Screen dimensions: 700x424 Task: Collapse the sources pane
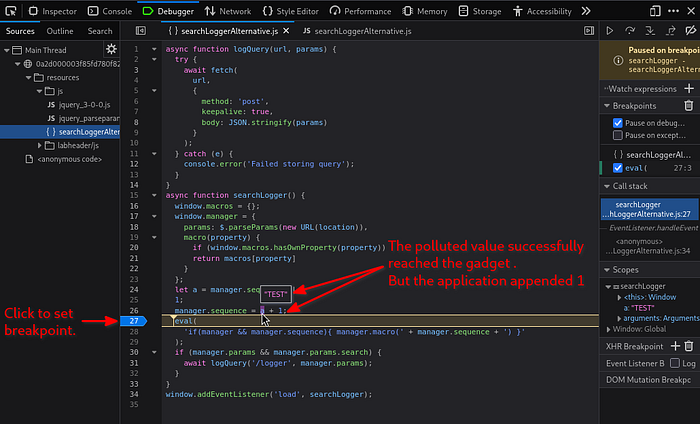coord(141,31)
